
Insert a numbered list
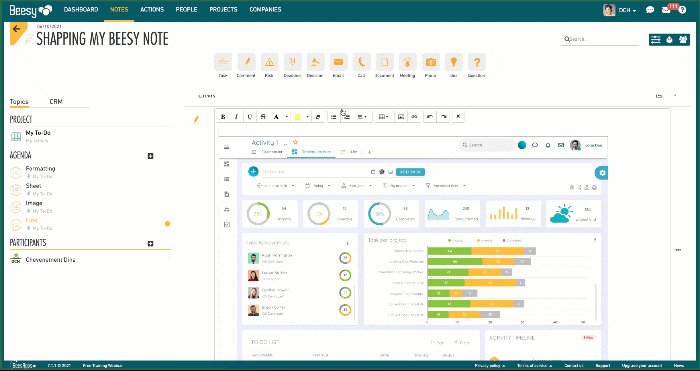[x=346, y=117]
